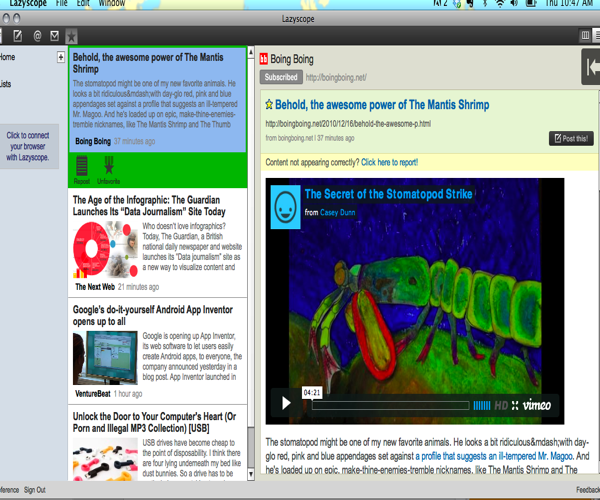Click the scroll-down arrow of the post list
600x500 pixels.
pyautogui.click(x=251, y=475)
